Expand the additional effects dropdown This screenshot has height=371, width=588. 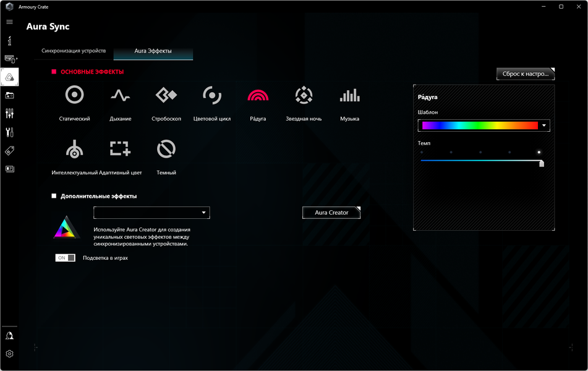151,213
